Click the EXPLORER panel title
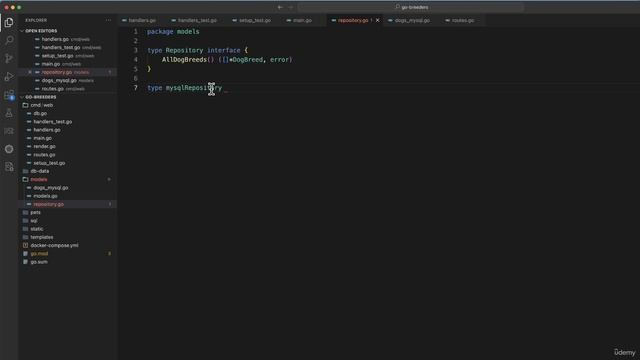This screenshot has width=640, height=360. pos(36,20)
